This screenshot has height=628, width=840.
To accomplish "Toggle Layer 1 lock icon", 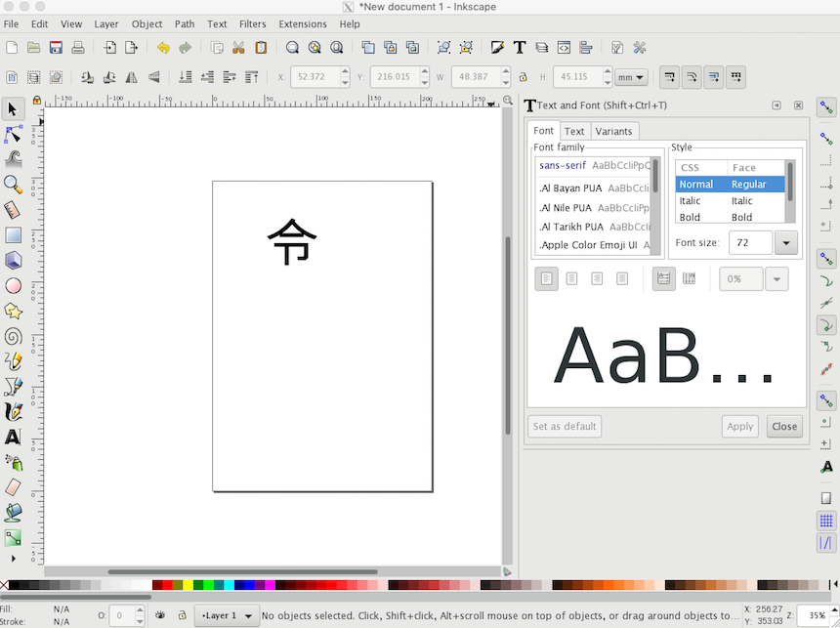I will [x=182, y=615].
